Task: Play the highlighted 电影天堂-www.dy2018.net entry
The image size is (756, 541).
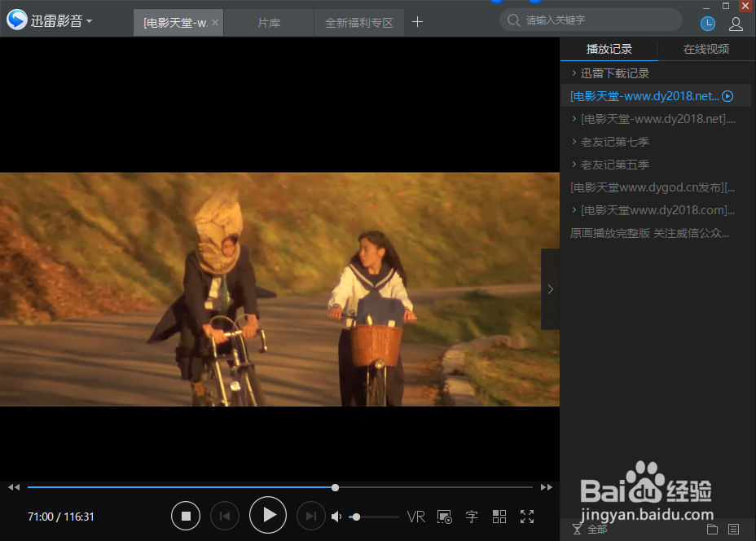Action: pos(644,96)
